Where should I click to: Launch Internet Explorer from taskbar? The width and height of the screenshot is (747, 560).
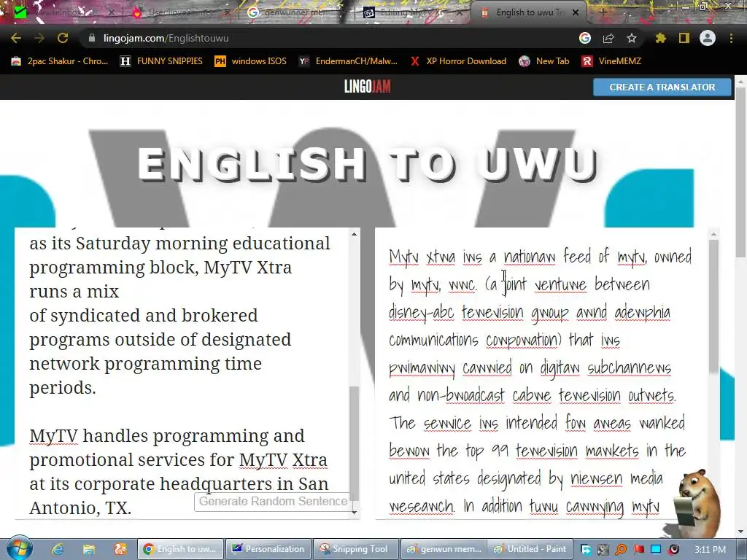point(58,549)
